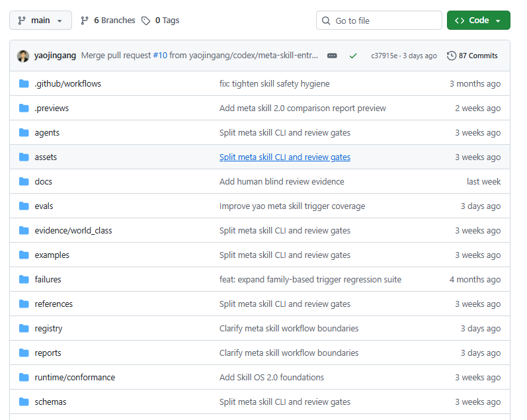
Task: Open the agents folder
Action: 47,133
